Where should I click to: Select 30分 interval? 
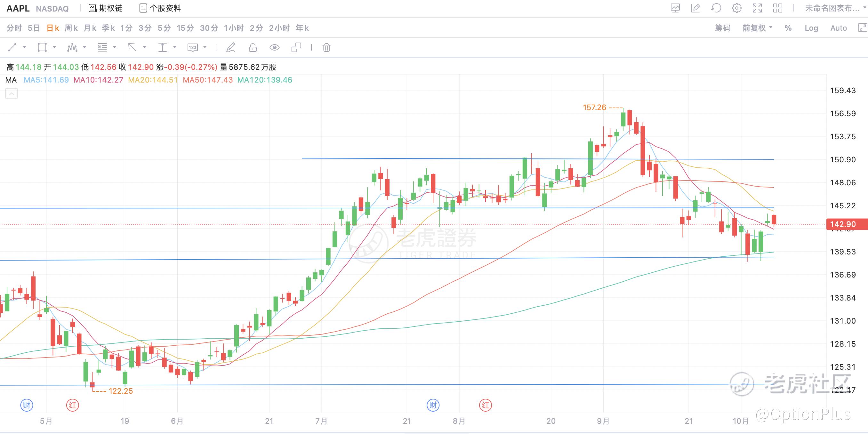[x=209, y=28]
